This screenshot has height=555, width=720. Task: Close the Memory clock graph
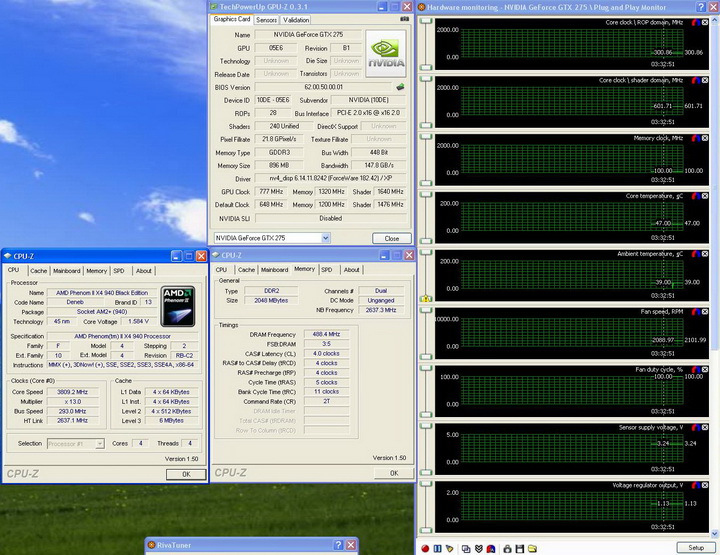[x=705, y=138]
